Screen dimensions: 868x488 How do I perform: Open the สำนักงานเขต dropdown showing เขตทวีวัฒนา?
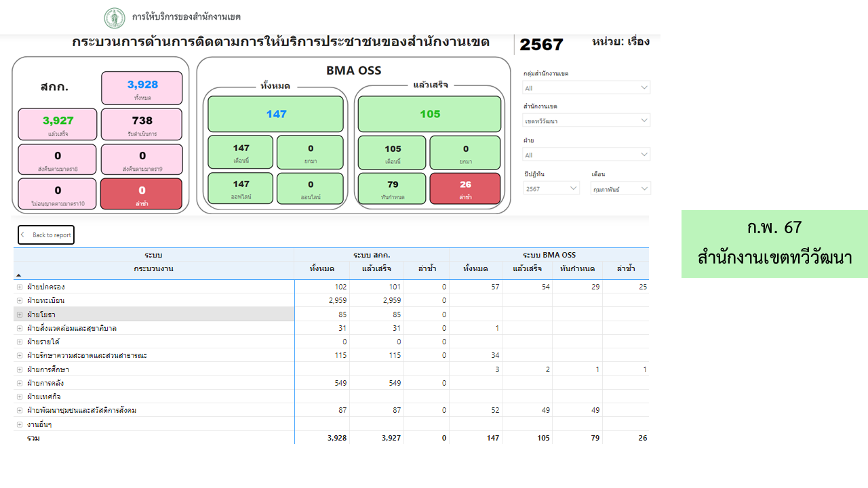[x=586, y=121]
